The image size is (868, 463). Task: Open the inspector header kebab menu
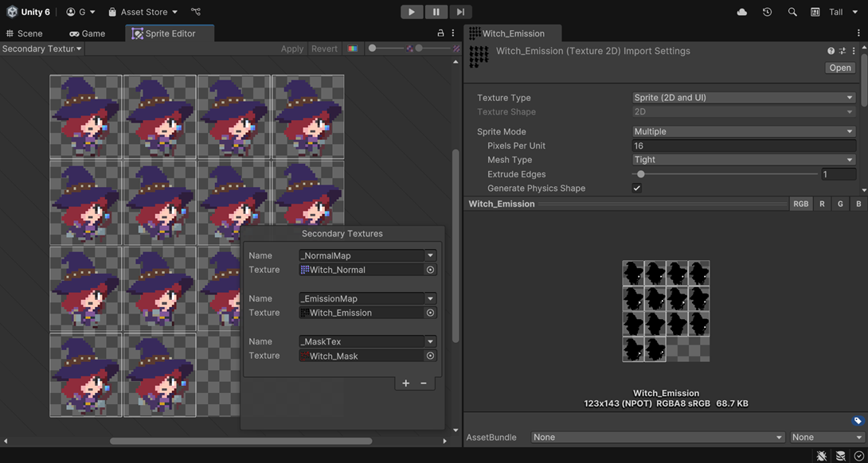coord(854,51)
